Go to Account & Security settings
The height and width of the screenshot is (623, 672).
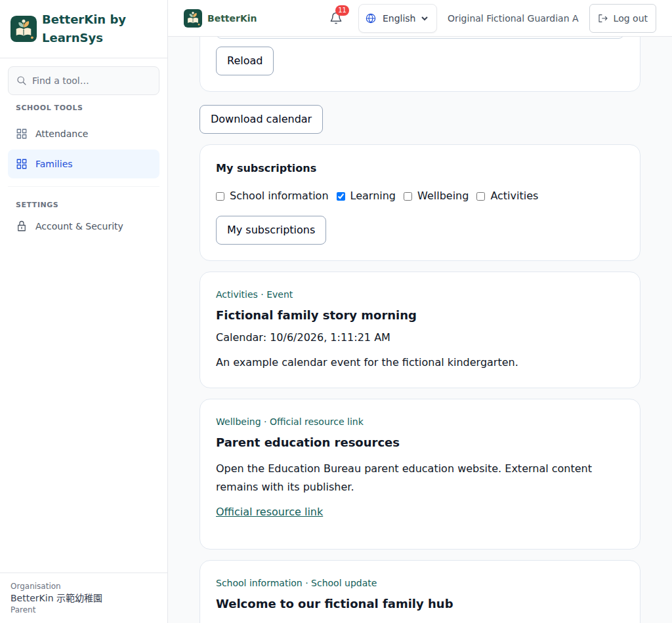pyautogui.click(x=83, y=226)
